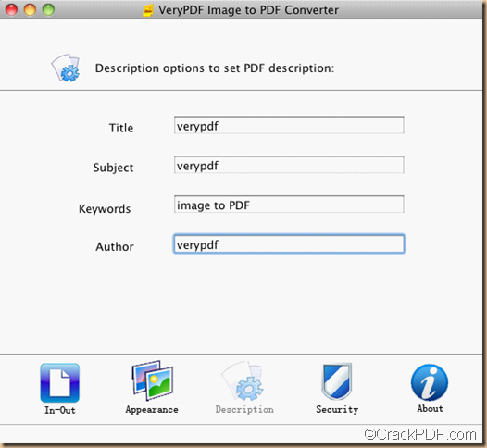Screen dimensions: 487x448
Task: Minimize the window with the yellow button
Action: (x=30, y=9)
